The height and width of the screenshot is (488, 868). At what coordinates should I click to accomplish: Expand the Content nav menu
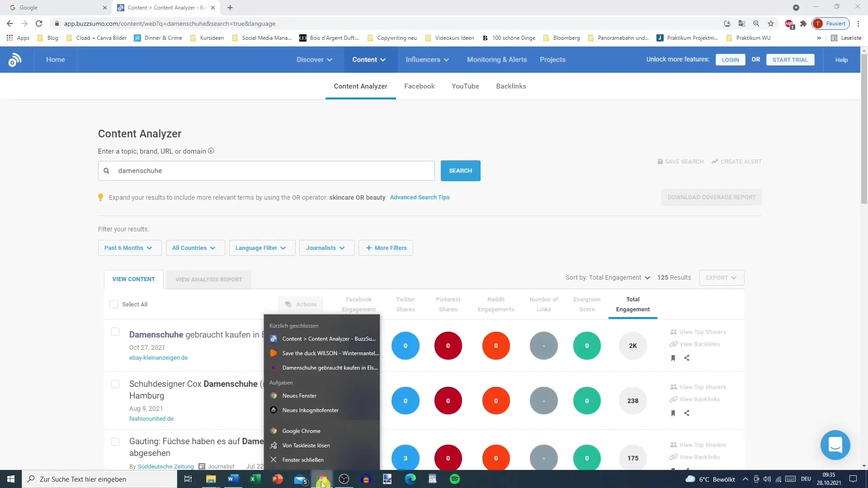[369, 60]
